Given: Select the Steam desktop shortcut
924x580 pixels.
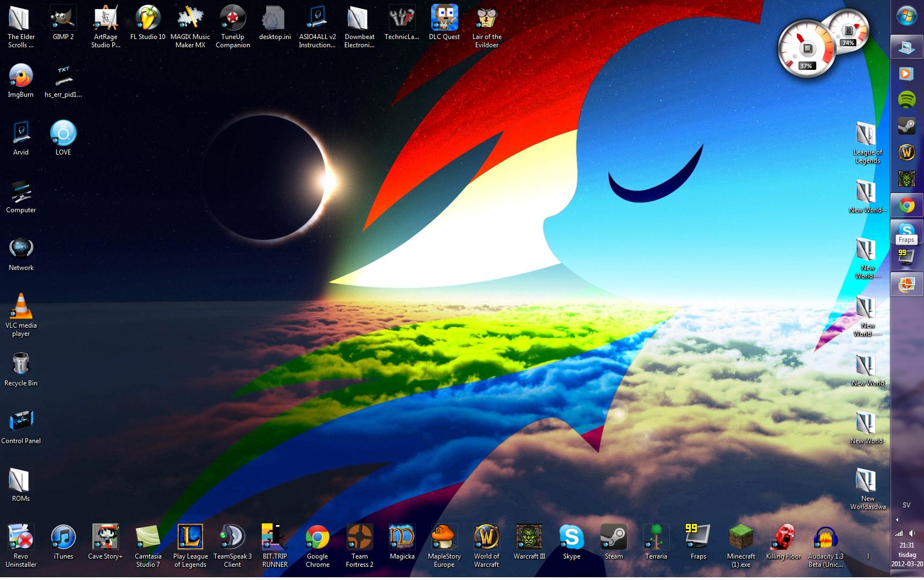Looking at the screenshot, I should pos(614,542).
